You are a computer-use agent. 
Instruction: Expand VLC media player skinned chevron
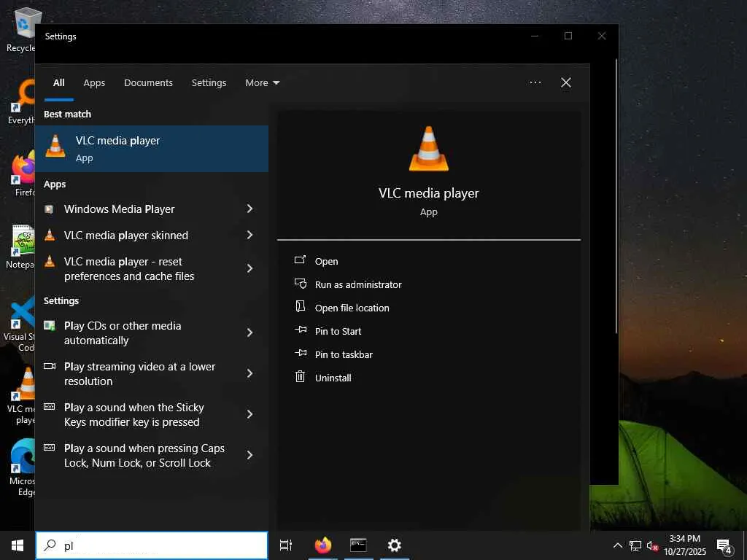click(x=249, y=235)
